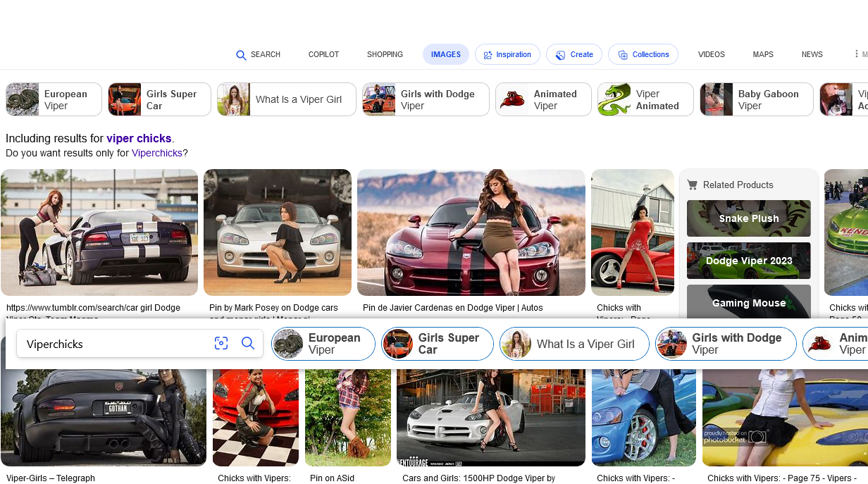868x484 pixels.
Task: Open the Gaming Mouse related product
Action: click(748, 303)
